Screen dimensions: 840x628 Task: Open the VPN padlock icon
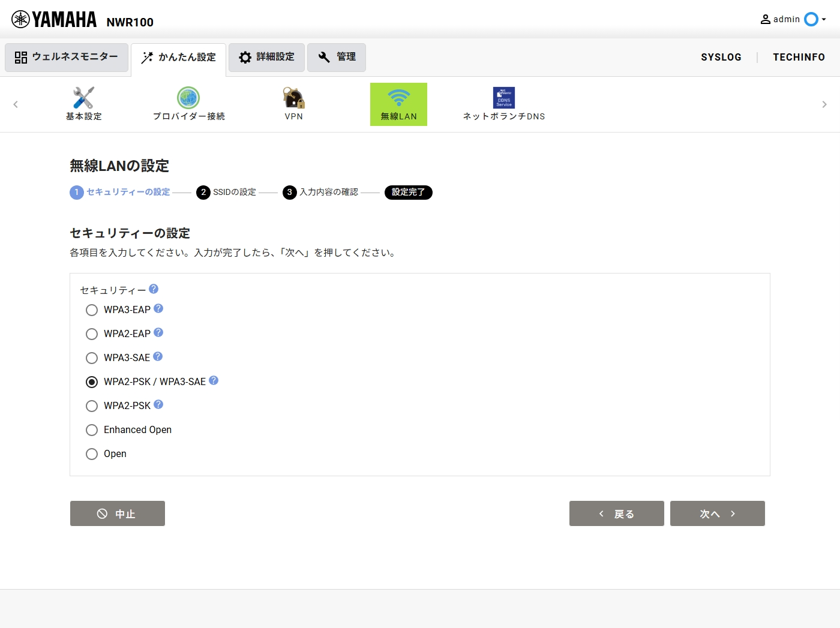(293, 98)
